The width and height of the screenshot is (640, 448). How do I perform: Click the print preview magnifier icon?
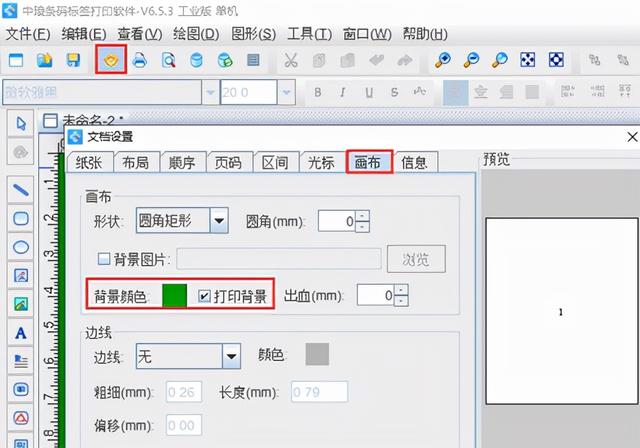click(x=169, y=61)
